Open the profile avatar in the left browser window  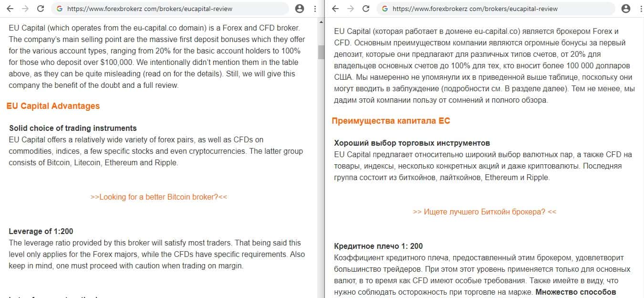pos(300,9)
